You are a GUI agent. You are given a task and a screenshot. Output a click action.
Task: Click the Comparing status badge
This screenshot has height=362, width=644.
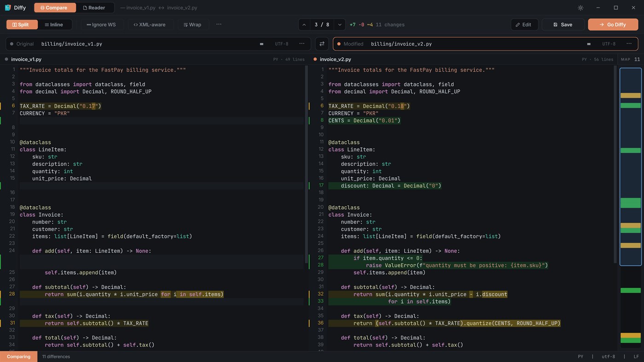pyautogui.click(x=18, y=356)
